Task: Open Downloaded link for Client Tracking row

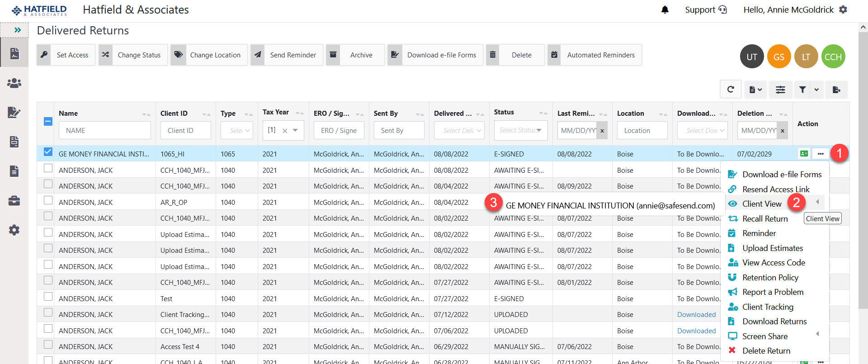Action: pos(696,315)
